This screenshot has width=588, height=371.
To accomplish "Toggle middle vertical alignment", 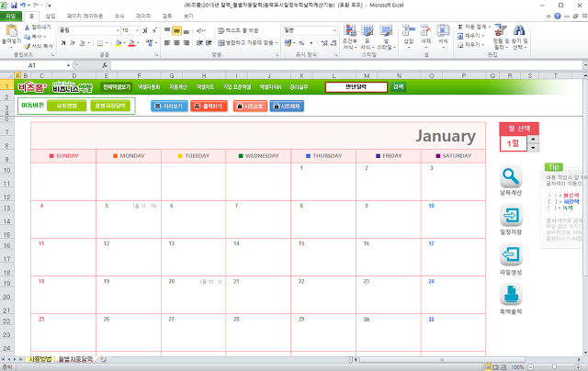I will tap(176, 30).
